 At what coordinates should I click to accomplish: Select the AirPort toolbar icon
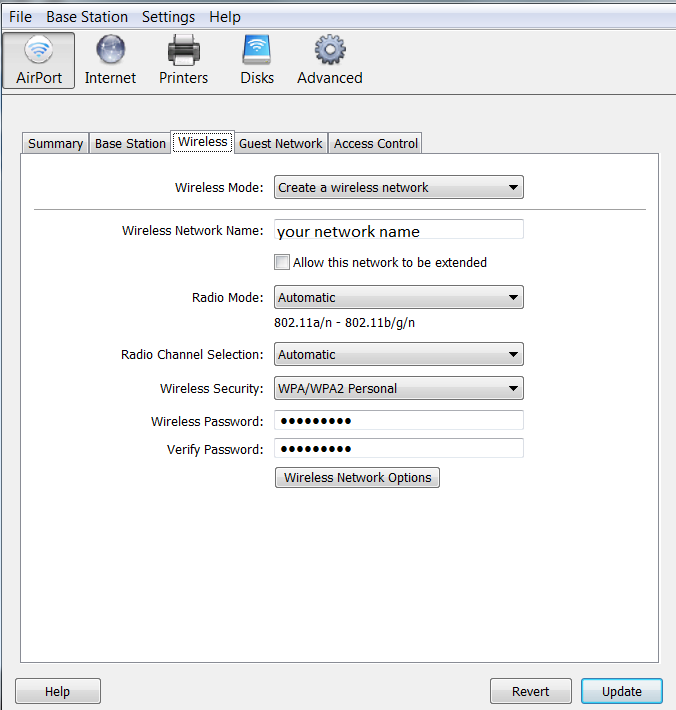(x=39, y=60)
